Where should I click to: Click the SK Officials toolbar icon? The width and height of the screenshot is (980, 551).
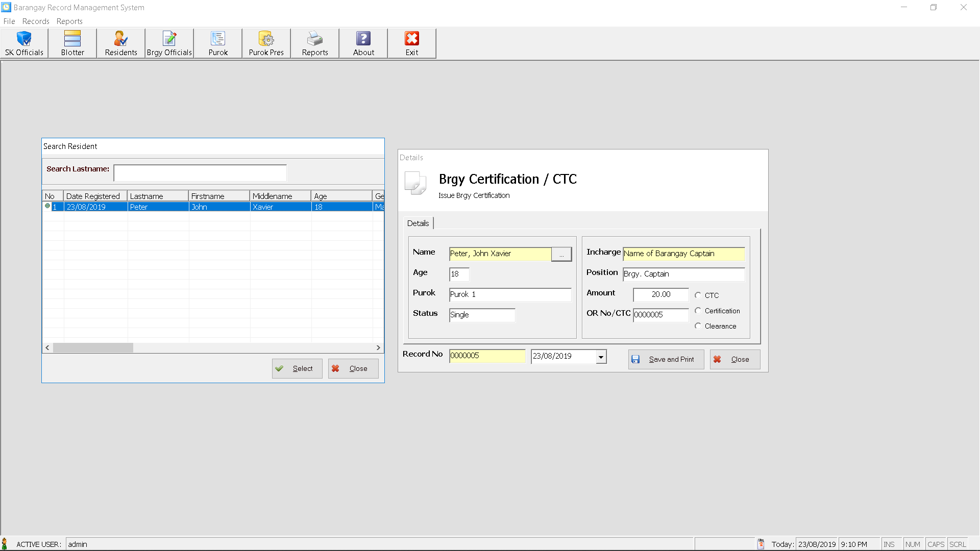[x=23, y=43]
